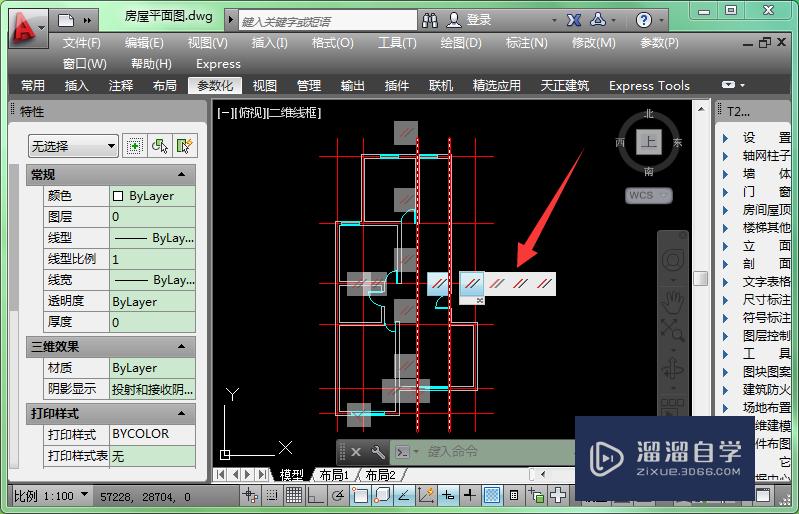
Task: Jump to first layout tab arrow
Action: coord(220,475)
